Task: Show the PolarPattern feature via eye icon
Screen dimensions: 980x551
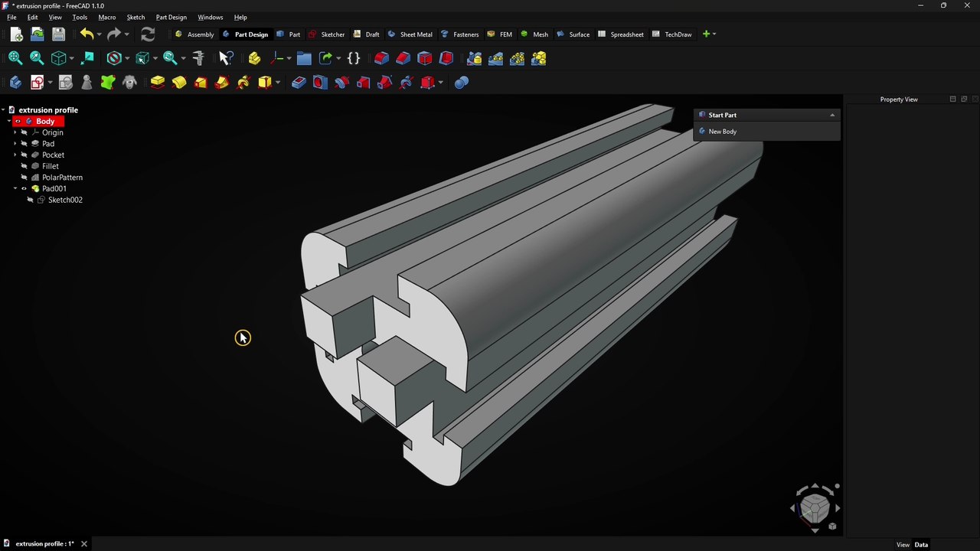Action: (24, 178)
